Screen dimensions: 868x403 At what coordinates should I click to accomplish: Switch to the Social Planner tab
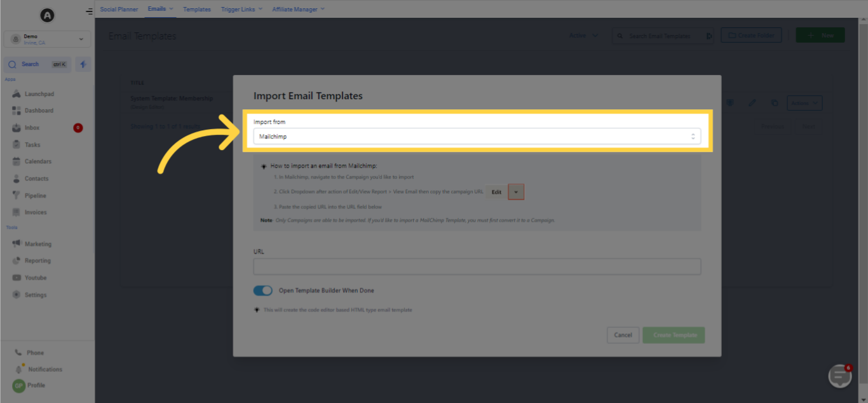pyautogui.click(x=119, y=10)
